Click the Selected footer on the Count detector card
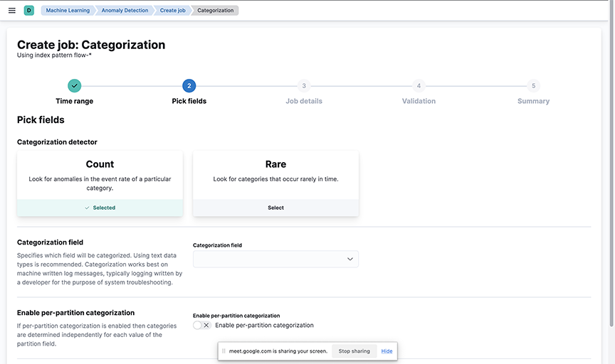 tap(100, 208)
